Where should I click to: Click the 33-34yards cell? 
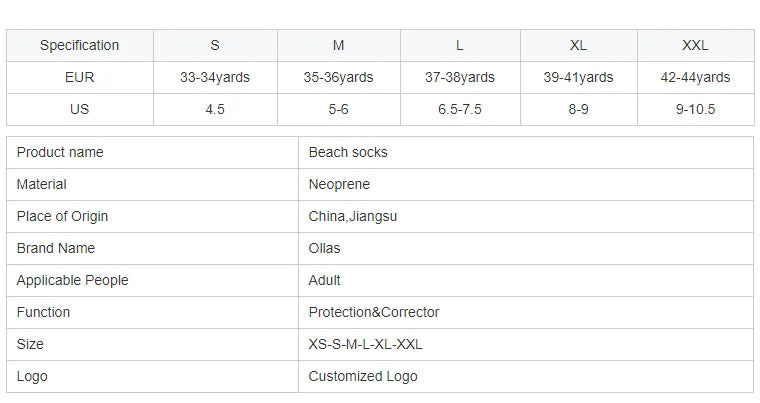(215, 77)
